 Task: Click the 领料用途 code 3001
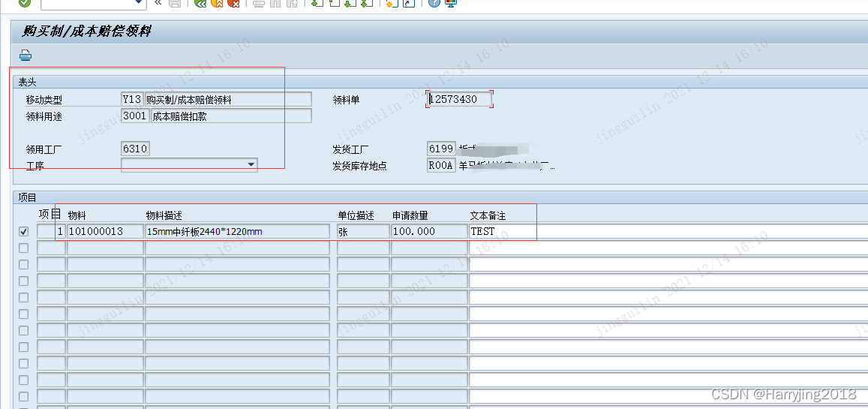pos(135,116)
